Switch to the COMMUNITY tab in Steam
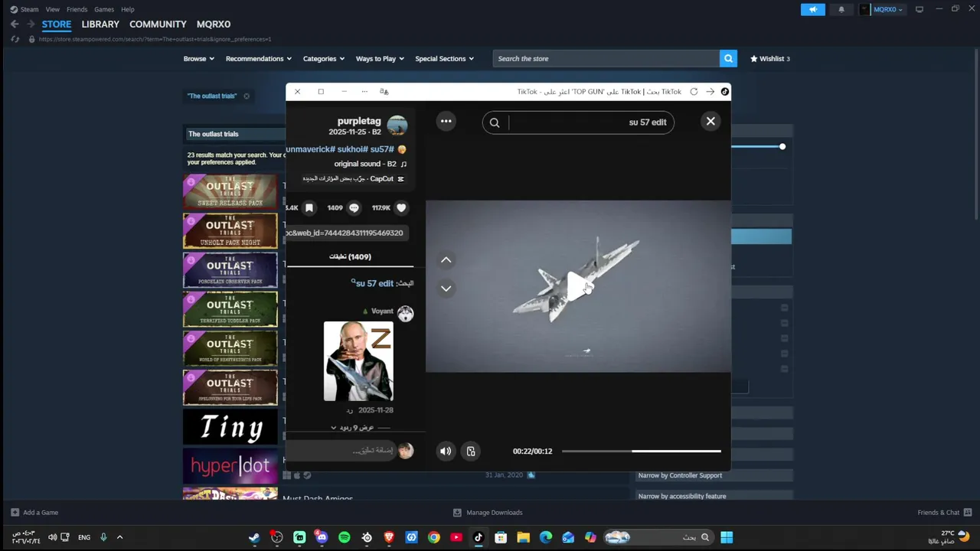The width and height of the screenshot is (980, 551). click(158, 24)
